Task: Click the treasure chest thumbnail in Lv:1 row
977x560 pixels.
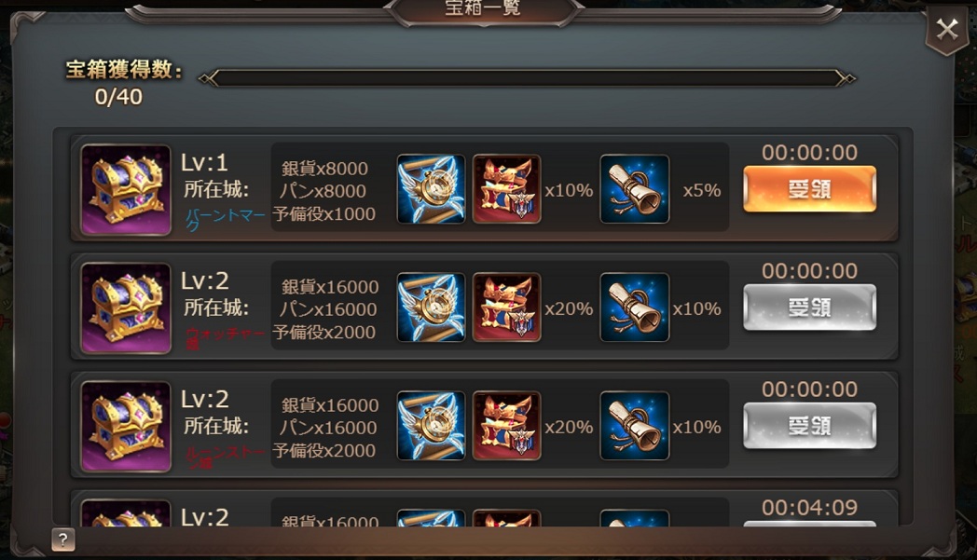Action: tap(126, 190)
